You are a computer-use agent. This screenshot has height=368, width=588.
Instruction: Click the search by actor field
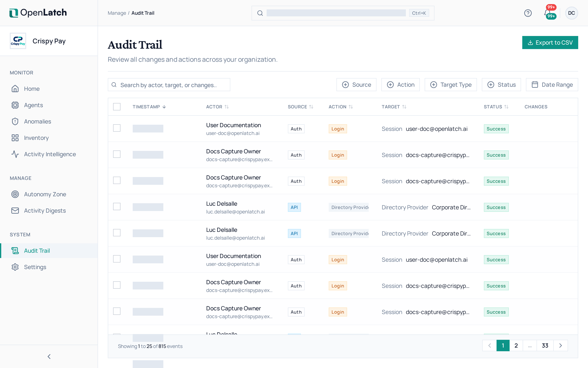click(x=169, y=84)
